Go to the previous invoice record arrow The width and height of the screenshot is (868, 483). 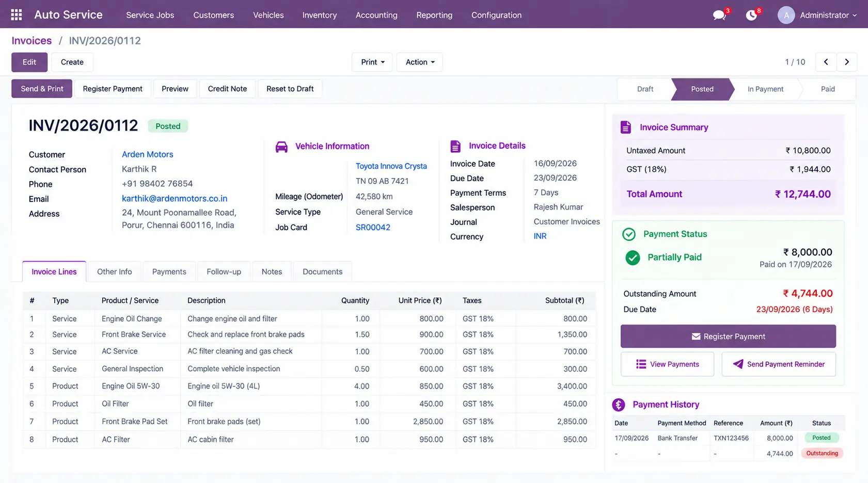[x=826, y=62]
